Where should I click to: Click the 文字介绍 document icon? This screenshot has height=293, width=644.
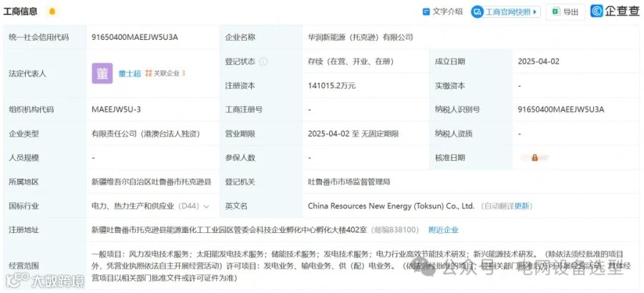click(x=426, y=11)
